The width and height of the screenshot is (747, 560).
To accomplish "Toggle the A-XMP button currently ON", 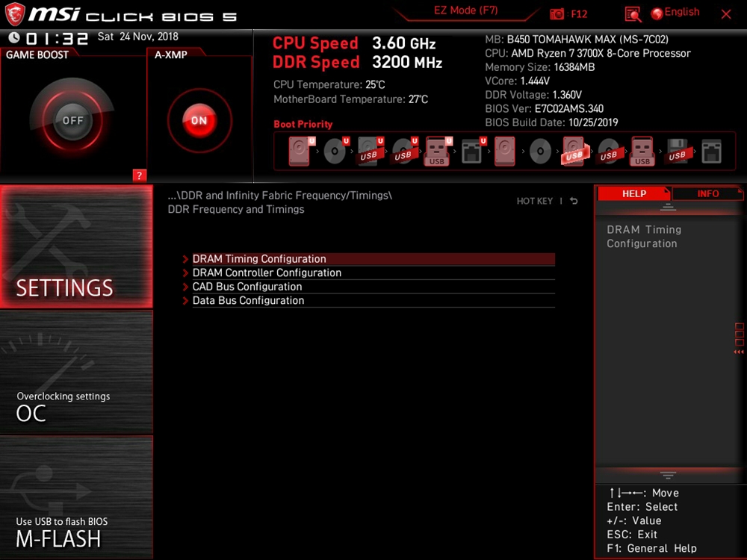I will 199,120.
